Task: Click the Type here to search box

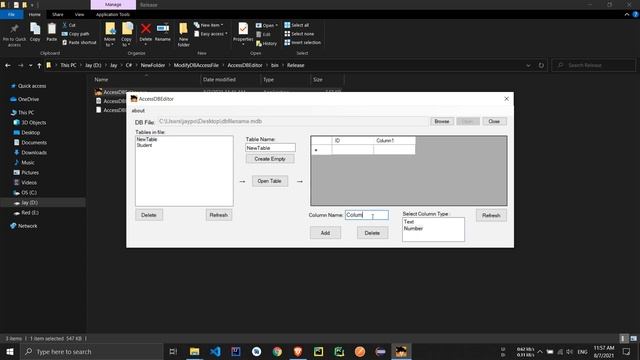Action: [91, 351]
